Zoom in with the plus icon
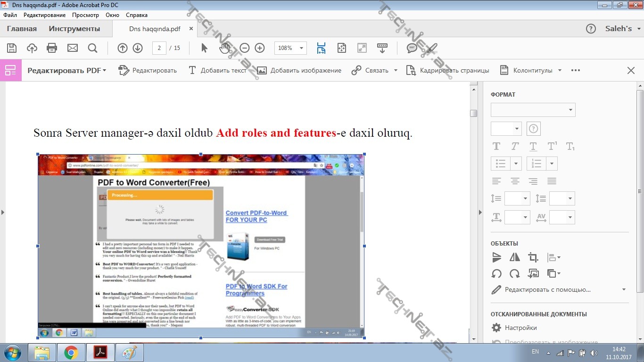This screenshot has height=362, width=644. (x=260, y=48)
